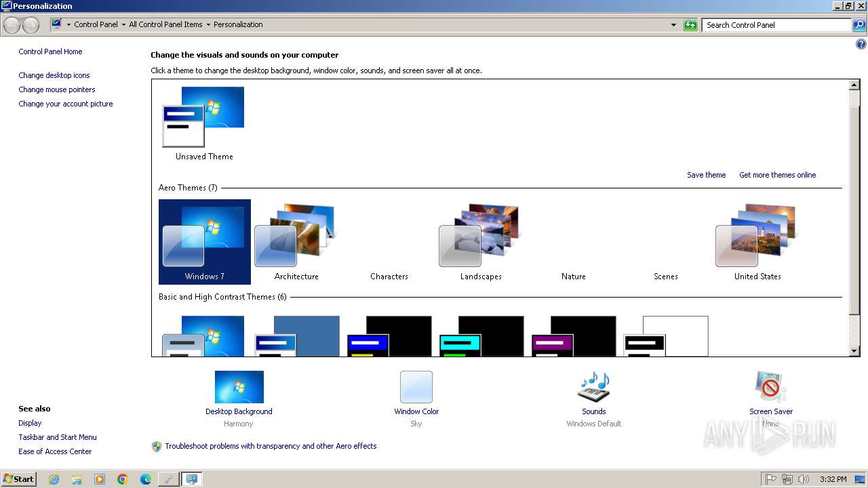Open the Start menu
Viewport: 868px width, 488px height.
point(18,479)
